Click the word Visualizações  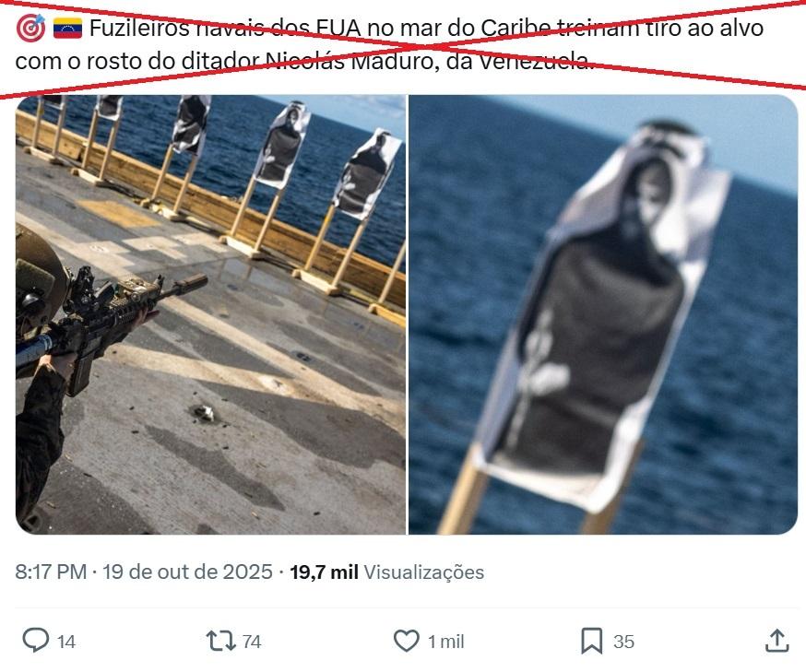(424, 572)
